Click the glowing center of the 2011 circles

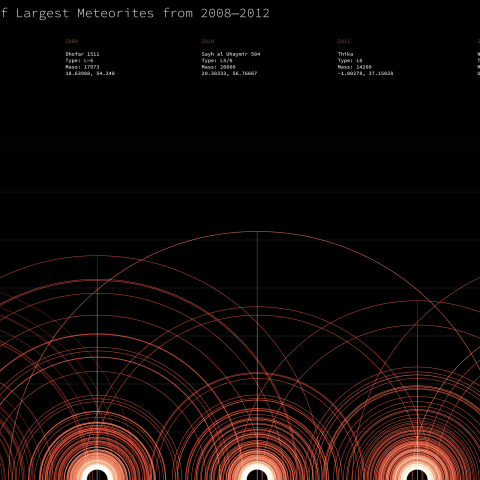(417, 474)
